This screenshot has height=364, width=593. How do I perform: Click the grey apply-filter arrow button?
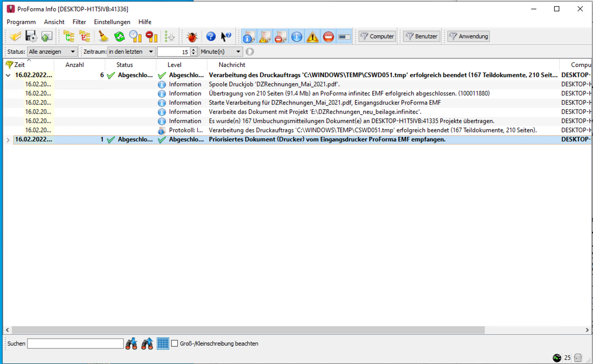coord(250,52)
